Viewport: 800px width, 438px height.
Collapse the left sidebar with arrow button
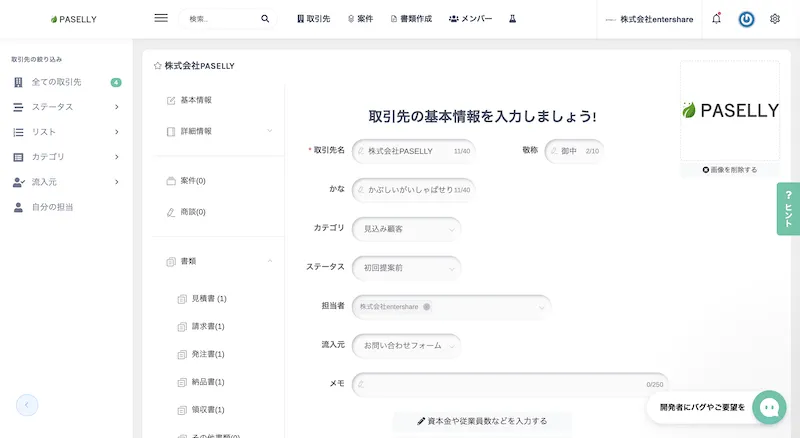click(x=27, y=405)
